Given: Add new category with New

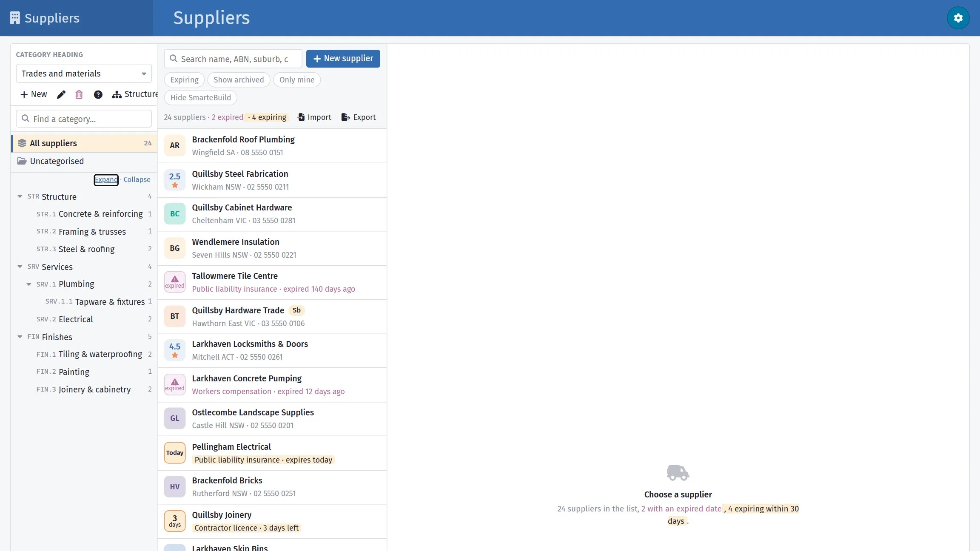Looking at the screenshot, I should pyautogui.click(x=34, y=94).
